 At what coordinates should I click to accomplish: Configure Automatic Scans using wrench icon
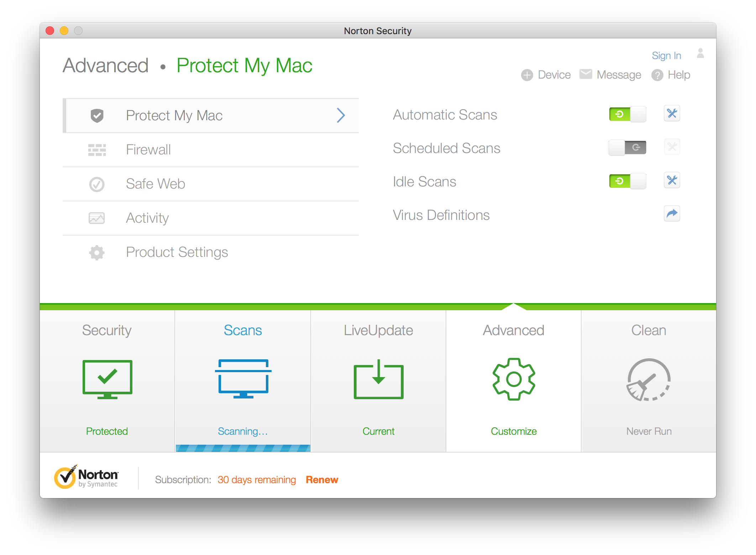click(672, 113)
